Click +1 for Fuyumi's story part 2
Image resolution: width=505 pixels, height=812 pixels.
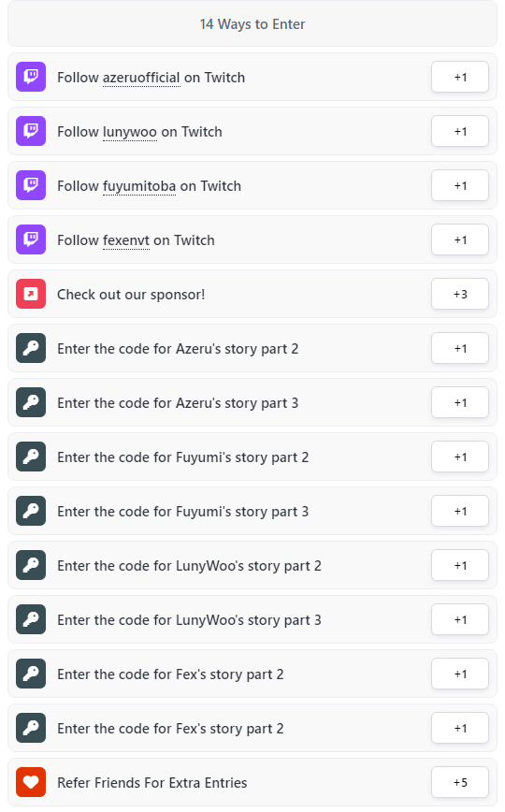(460, 457)
